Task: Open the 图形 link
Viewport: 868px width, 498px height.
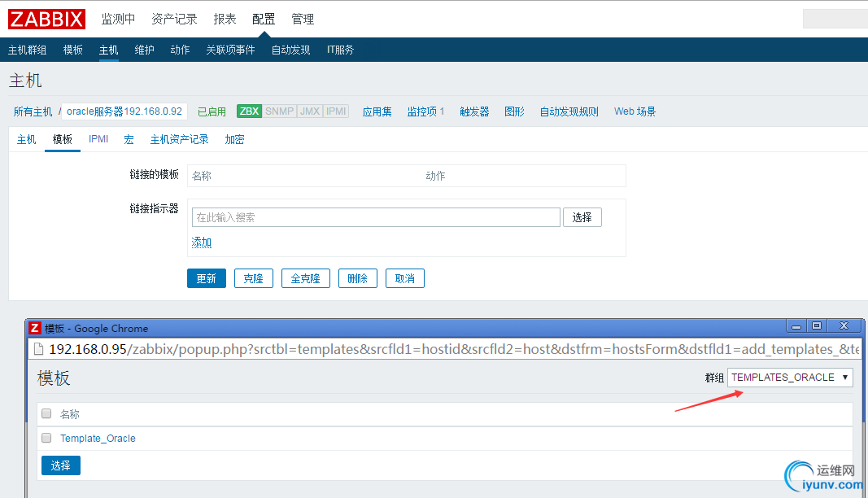Action: pyautogui.click(x=514, y=112)
